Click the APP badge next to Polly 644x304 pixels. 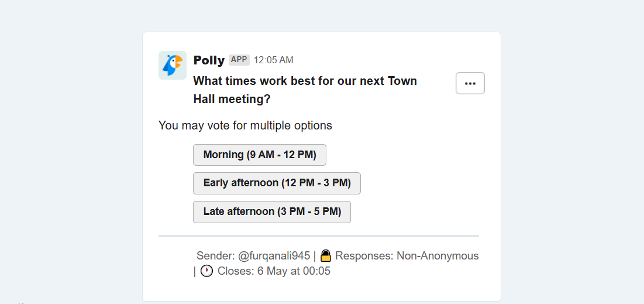pos(239,60)
